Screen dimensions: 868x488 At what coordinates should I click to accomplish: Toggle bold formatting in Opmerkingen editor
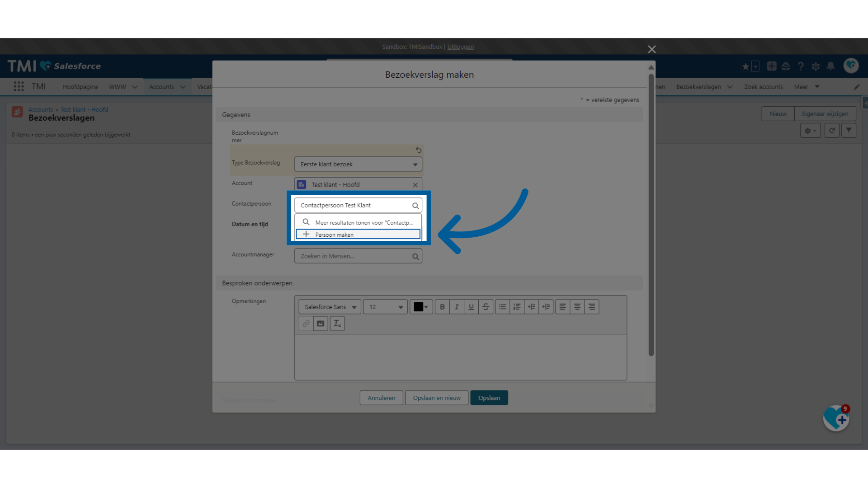click(442, 307)
